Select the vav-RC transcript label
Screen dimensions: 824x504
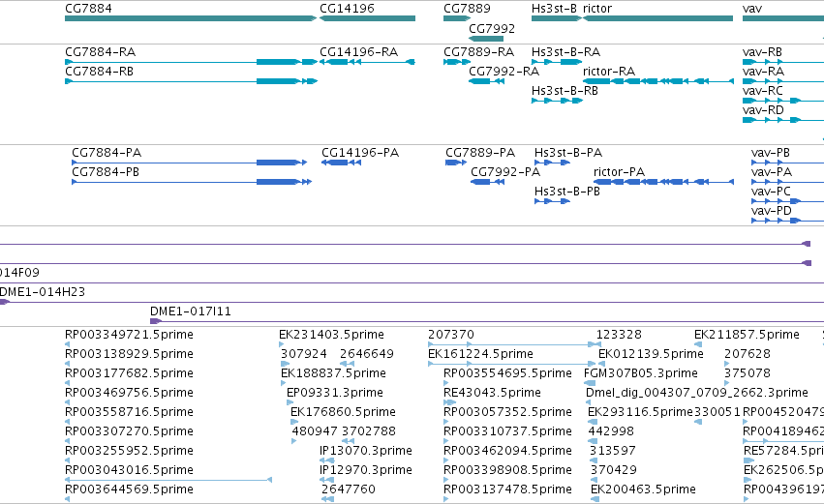(763, 91)
